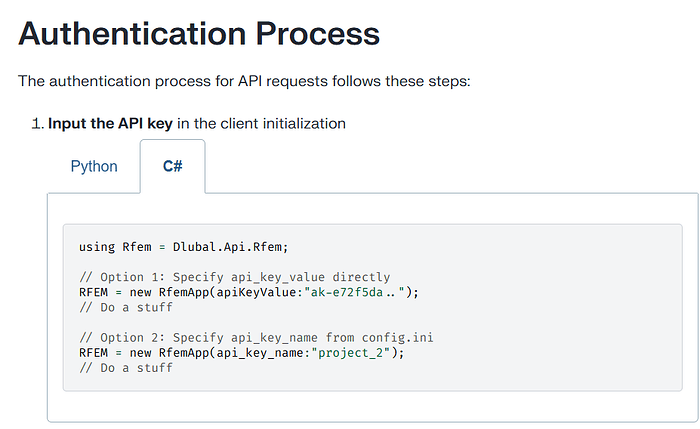Click the Authentication Process heading

199,34
